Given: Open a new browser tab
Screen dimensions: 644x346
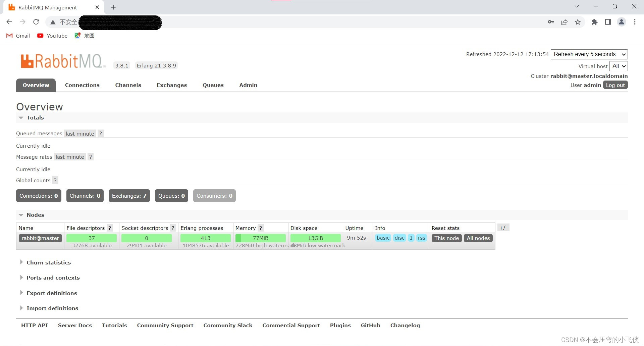Looking at the screenshot, I should (113, 7).
